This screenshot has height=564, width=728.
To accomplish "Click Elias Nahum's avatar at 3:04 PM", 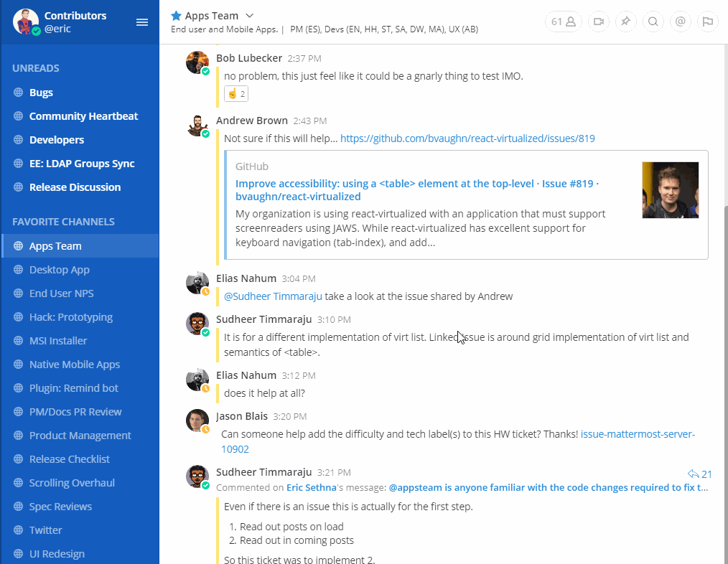I will [197, 283].
